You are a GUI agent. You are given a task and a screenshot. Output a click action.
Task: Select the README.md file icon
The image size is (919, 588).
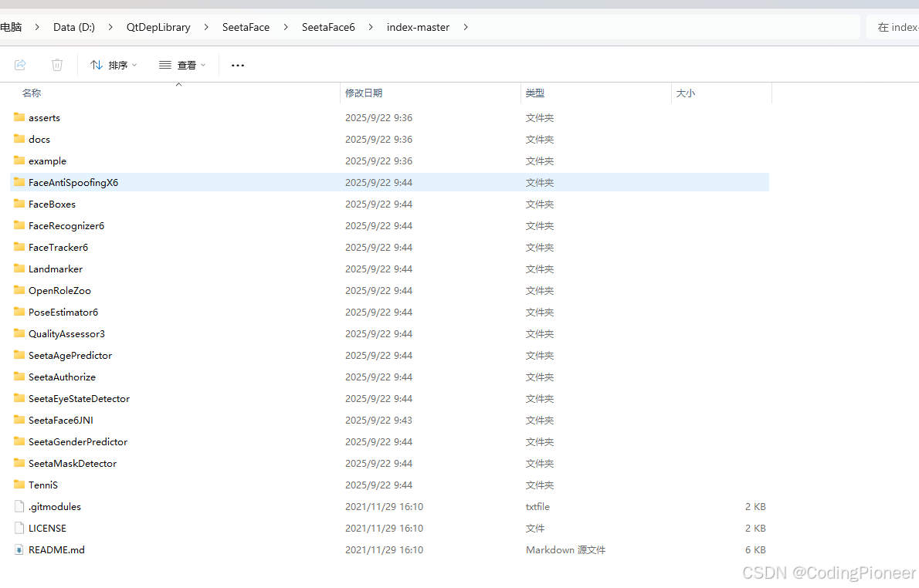tap(19, 549)
